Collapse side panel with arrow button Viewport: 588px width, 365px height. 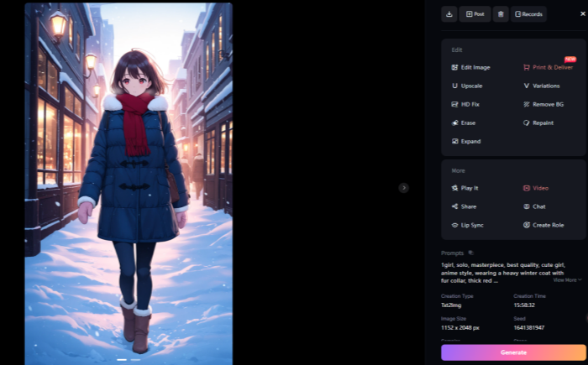point(403,188)
